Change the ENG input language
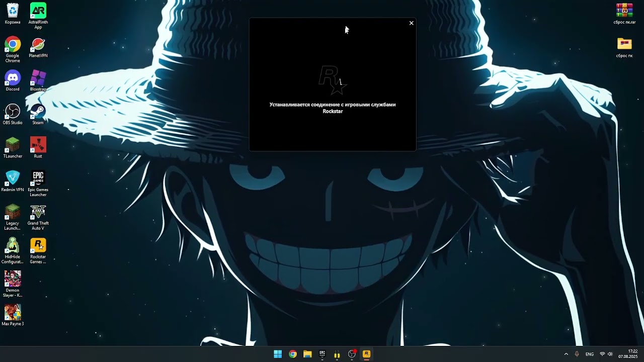The height and width of the screenshot is (362, 644). pyautogui.click(x=590, y=354)
